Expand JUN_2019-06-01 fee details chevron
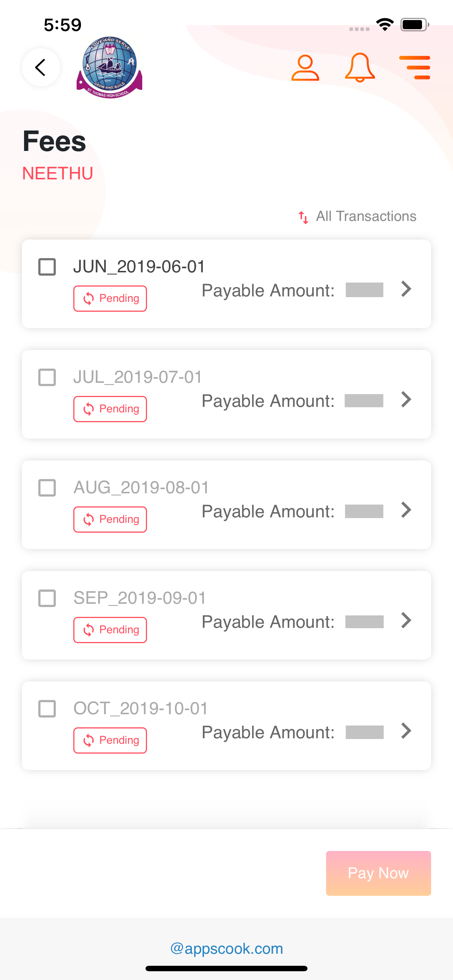The height and width of the screenshot is (980, 453). (x=406, y=289)
